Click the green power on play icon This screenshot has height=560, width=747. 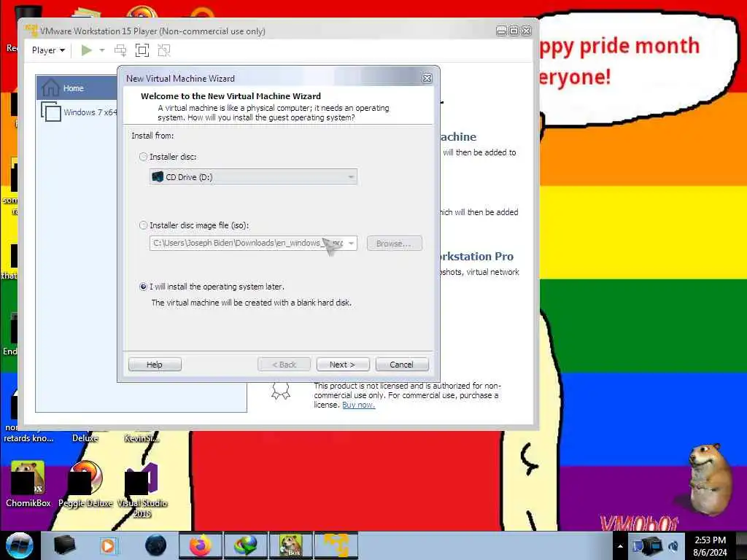click(x=87, y=50)
